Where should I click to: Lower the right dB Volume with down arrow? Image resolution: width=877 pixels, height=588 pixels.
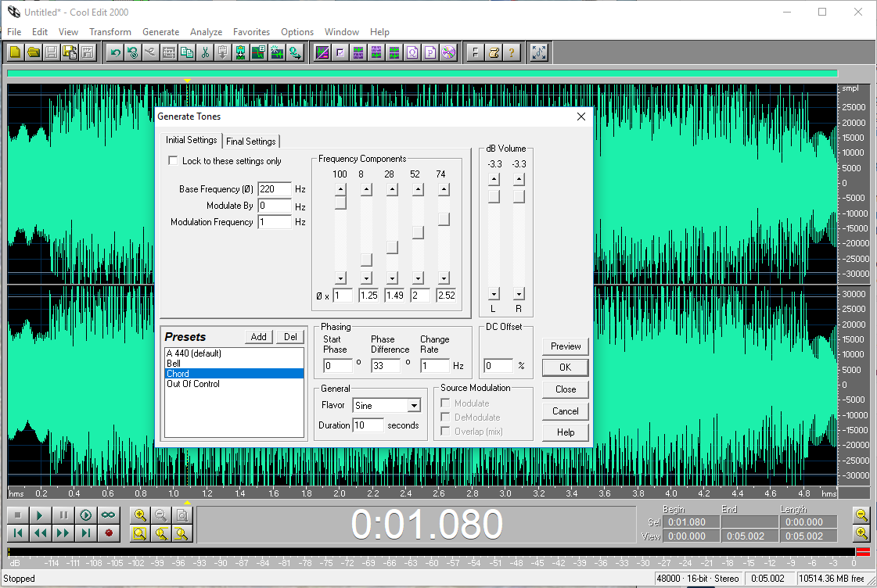pos(519,294)
